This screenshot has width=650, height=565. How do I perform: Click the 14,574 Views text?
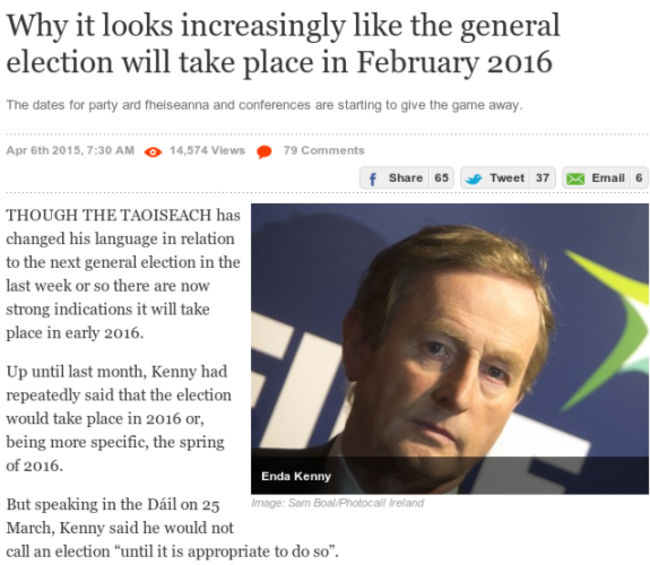tap(207, 151)
